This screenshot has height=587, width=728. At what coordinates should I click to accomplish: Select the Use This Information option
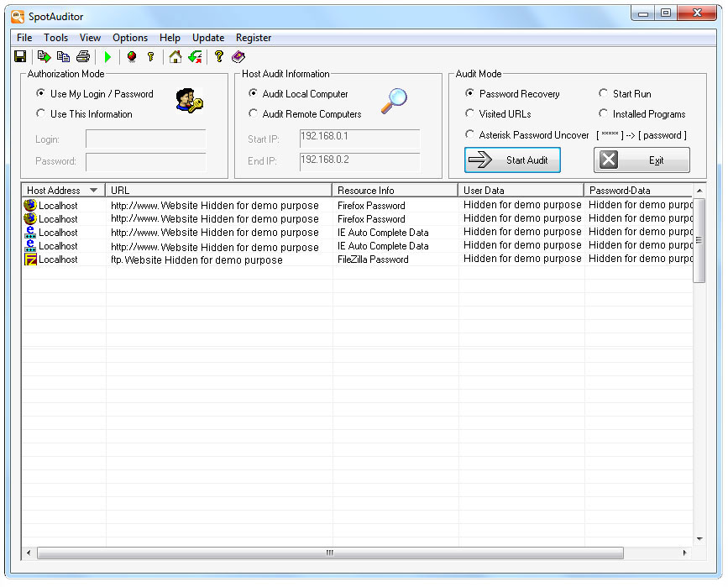point(41,114)
